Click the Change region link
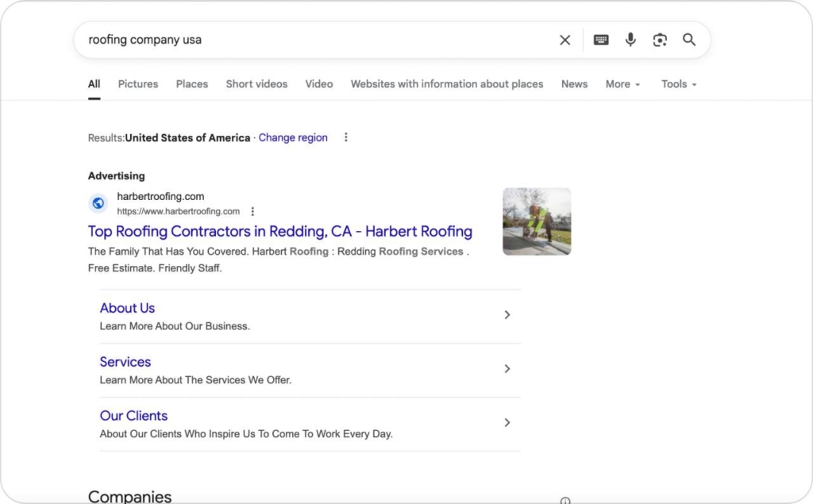Screen dimensions: 813x504 tap(293, 137)
